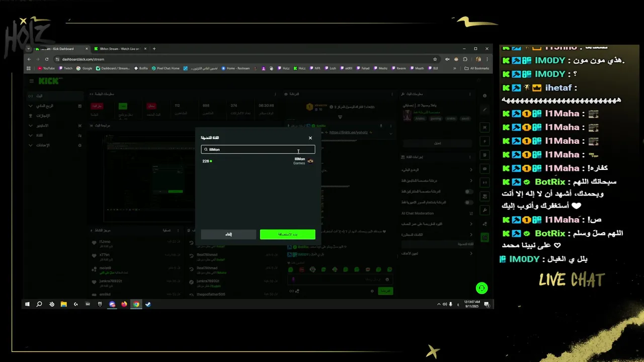The width and height of the screenshot is (644, 362).
Task: Toggle emote-only chat switch
Action: [x=469, y=202]
